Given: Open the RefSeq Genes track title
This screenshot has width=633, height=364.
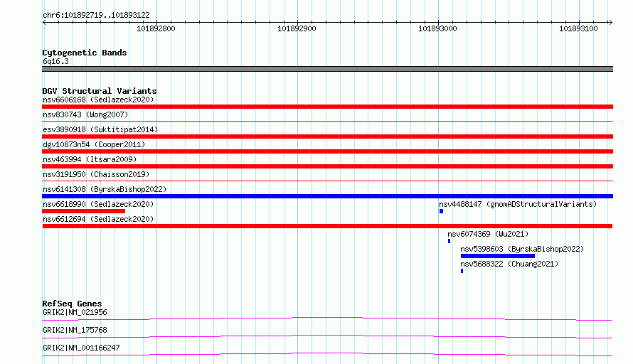Looking at the screenshot, I should (72, 304).
